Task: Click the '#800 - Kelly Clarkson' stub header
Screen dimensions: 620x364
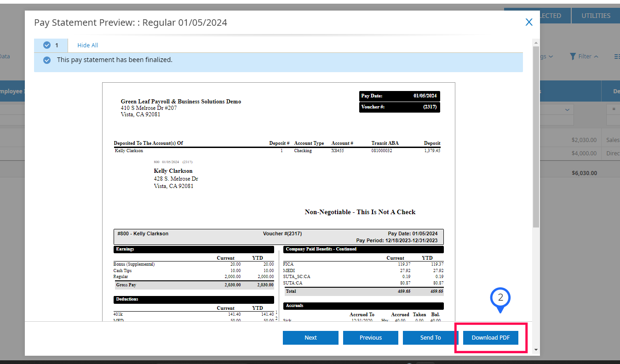Action: [143, 233]
